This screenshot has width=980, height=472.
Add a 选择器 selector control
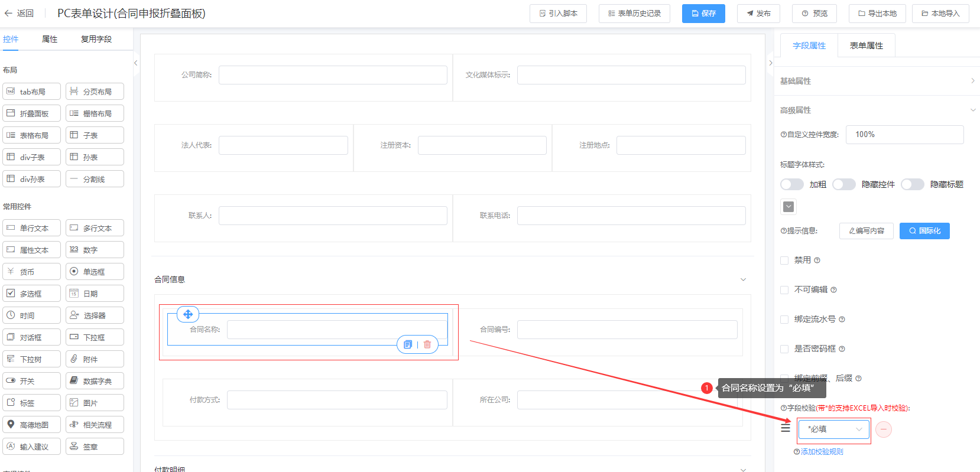pos(95,315)
